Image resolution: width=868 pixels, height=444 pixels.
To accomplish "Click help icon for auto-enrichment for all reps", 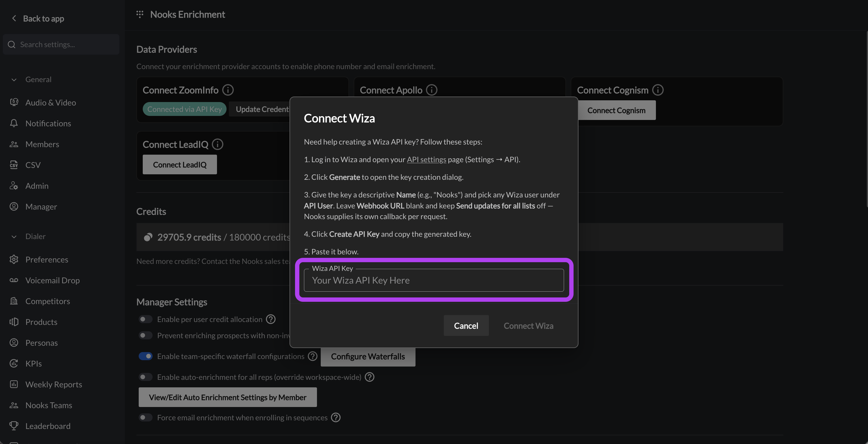I will pos(370,377).
